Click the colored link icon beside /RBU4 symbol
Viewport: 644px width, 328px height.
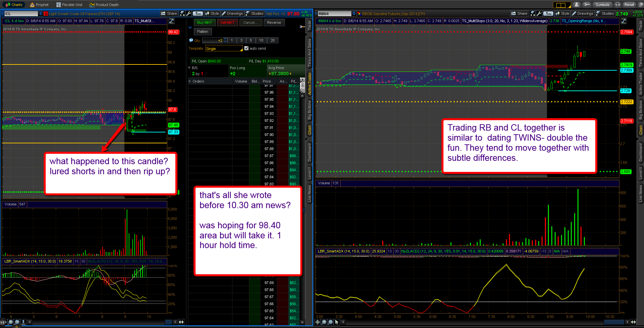(x=359, y=14)
